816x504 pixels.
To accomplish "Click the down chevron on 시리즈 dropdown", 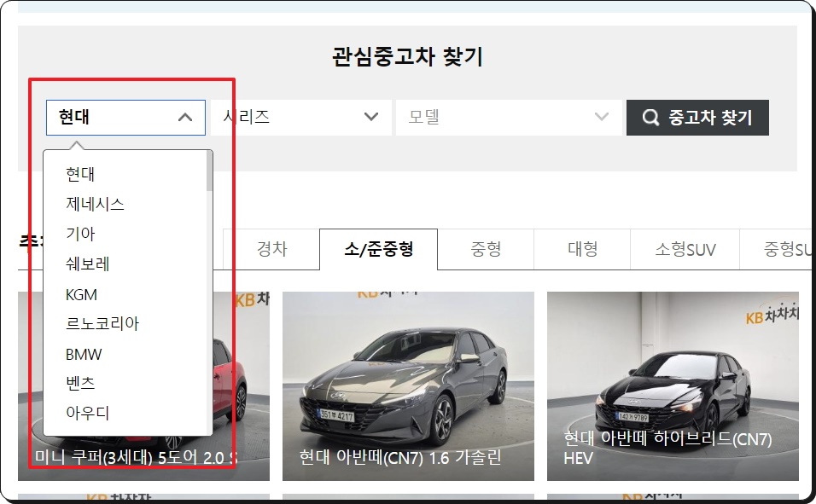I will pos(371,117).
